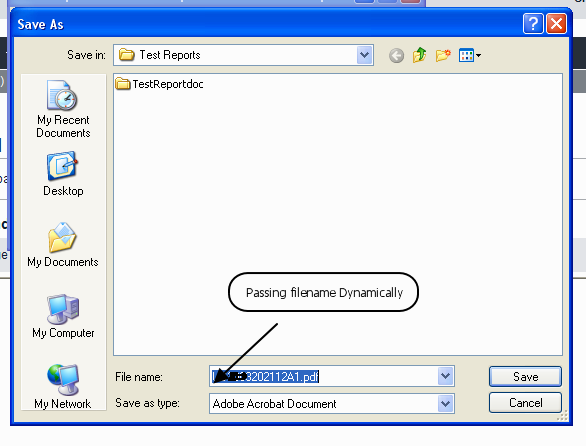586x446 pixels.
Task: Expand the Save in location dropdown
Action: pos(364,55)
